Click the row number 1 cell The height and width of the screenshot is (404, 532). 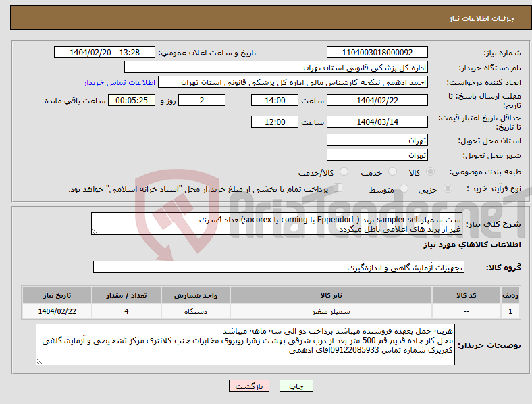510,311
